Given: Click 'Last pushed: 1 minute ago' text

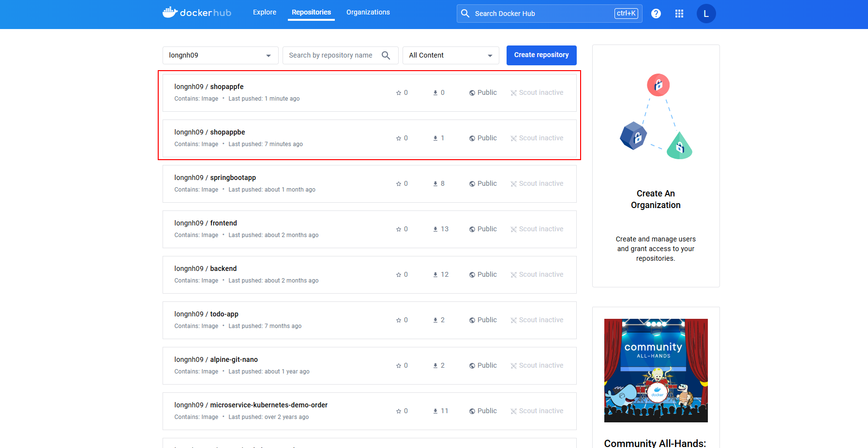Looking at the screenshot, I should [x=264, y=99].
